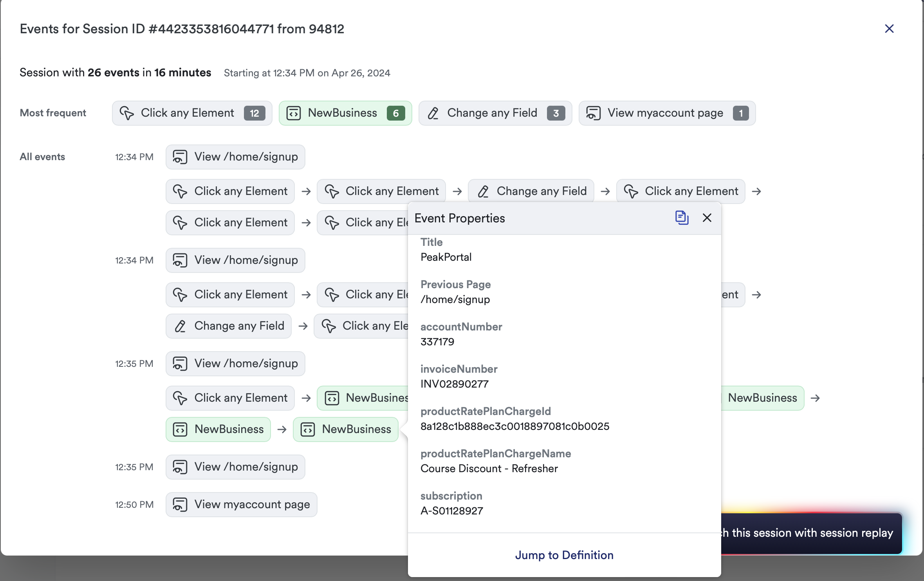Select Click any Element frequency chip
Viewport: 924px width, 581px height.
[192, 113]
